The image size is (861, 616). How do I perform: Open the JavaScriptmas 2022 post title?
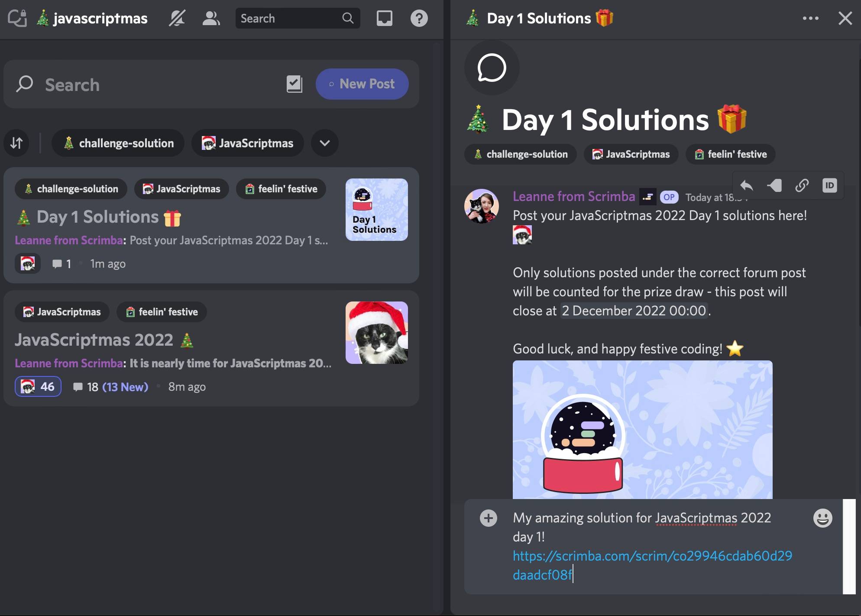(x=104, y=340)
